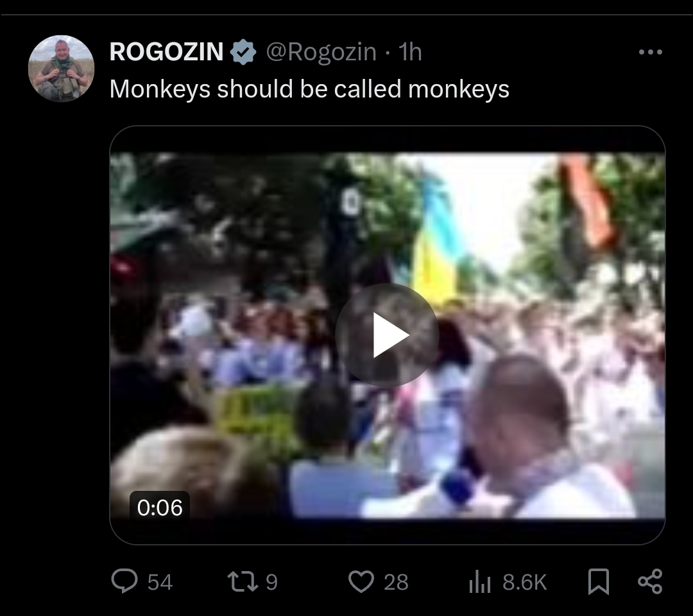This screenshot has height=616, width=693.
Task: Open the share icon options
Action: (650, 581)
